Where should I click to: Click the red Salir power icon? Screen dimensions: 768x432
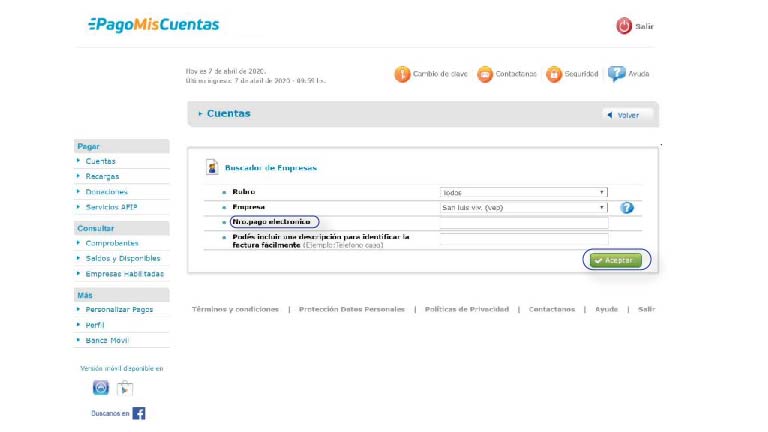[x=624, y=26]
